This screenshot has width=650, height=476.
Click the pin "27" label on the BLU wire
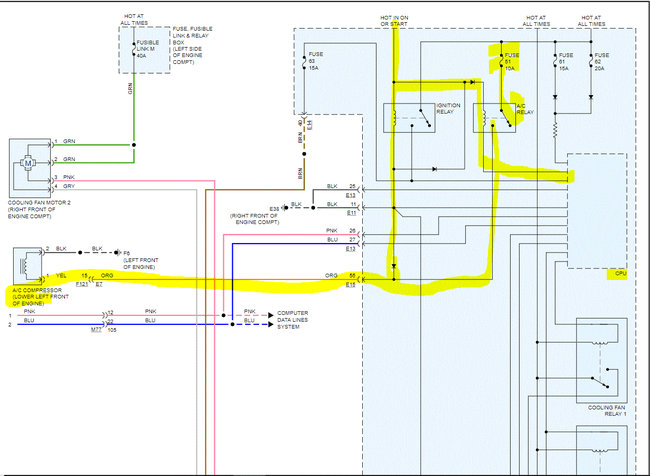coord(352,240)
